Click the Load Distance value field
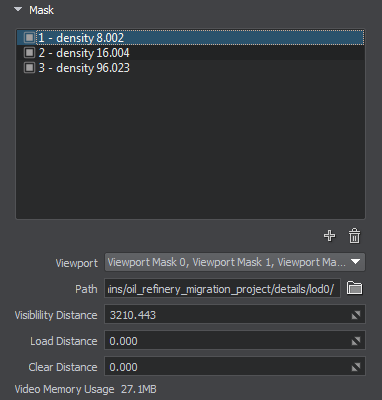 (235, 341)
